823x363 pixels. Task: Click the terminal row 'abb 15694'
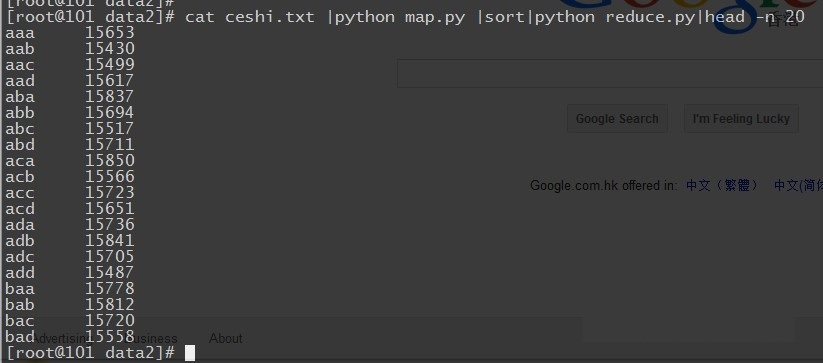click(x=70, y=113)
